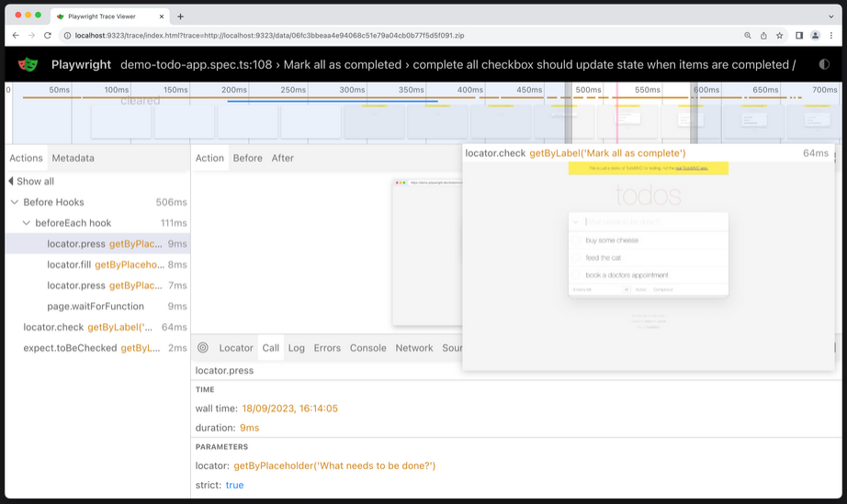The height and width of the screenshot is (504, 847).
Task: Switch to the Metadata tab
Action: click(73, 158)
